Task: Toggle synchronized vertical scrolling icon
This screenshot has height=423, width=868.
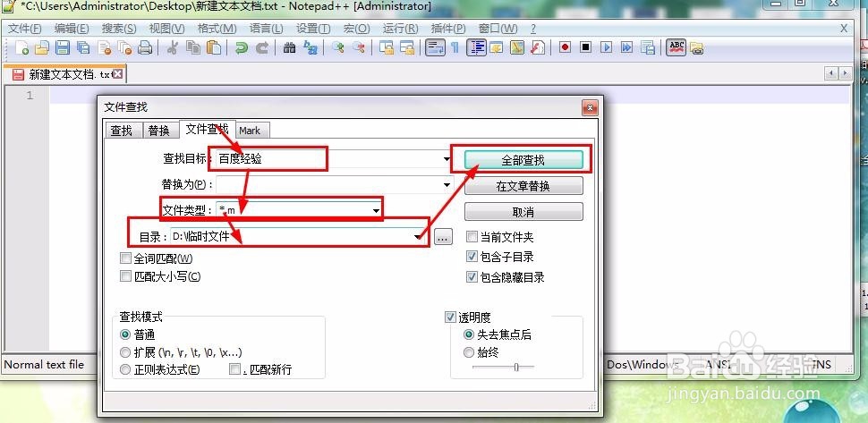Action: [x=387, y=48]
